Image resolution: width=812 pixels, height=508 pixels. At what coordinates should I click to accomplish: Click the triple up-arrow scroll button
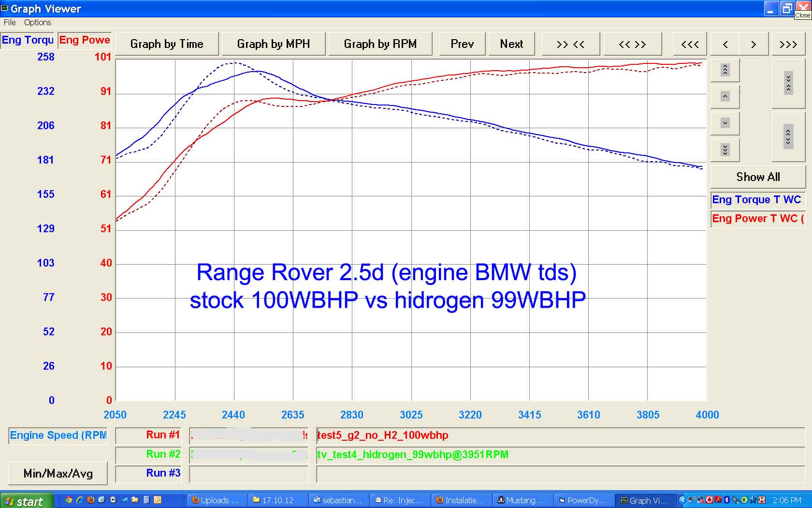tap(725, 70)
